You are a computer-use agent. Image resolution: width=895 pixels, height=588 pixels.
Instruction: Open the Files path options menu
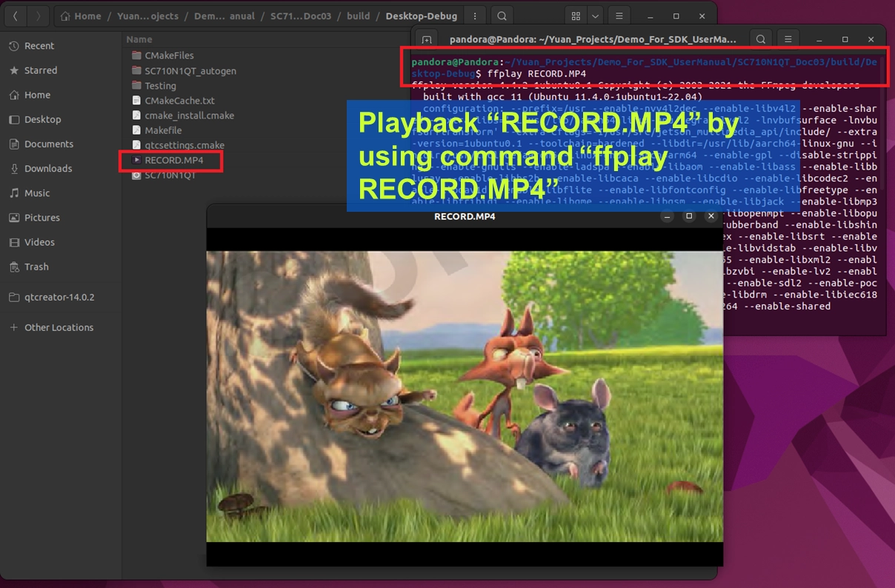(x=474, y=16)
